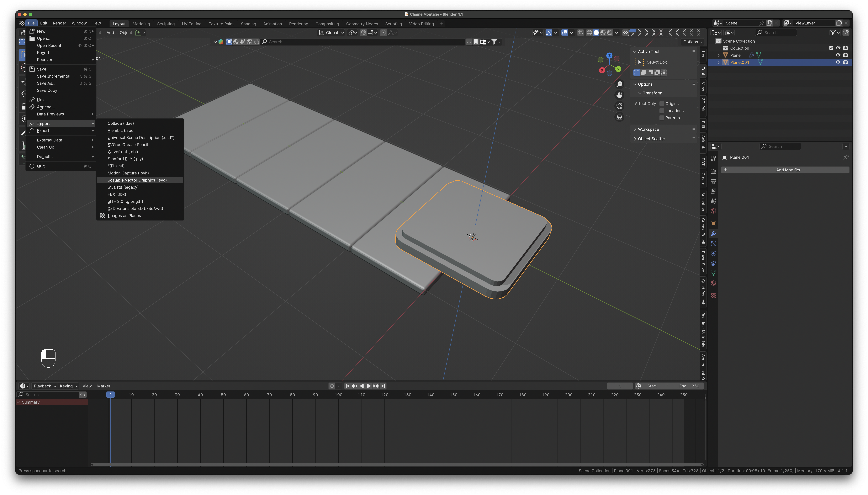Click the timeline Marker menu
The image size is (868, 495).
click(104, 386)
